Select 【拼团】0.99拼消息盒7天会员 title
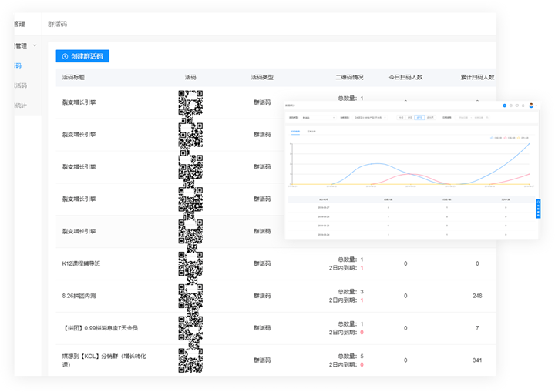The height and width of the screenshot is (392, 555). click(100, 328)
